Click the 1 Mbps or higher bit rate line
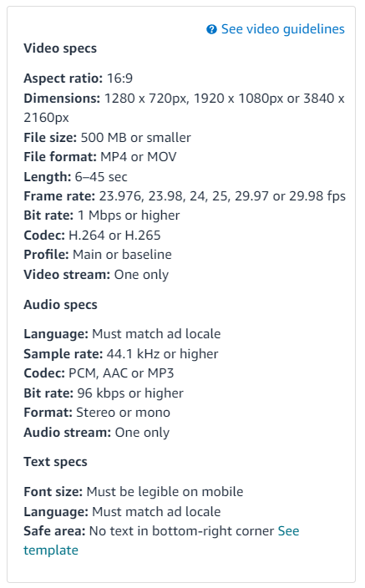 pyautogui.click(x=102, y=215)
